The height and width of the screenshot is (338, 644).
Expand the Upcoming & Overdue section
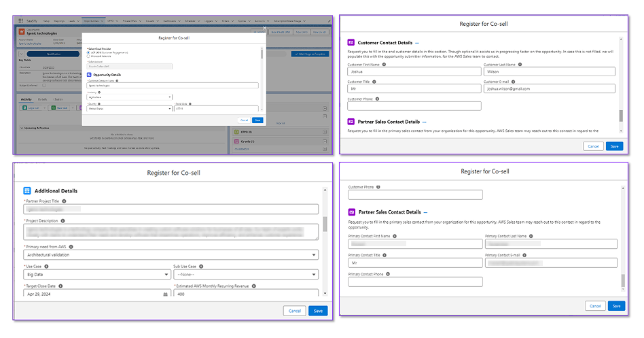click(x=22, y=129)
